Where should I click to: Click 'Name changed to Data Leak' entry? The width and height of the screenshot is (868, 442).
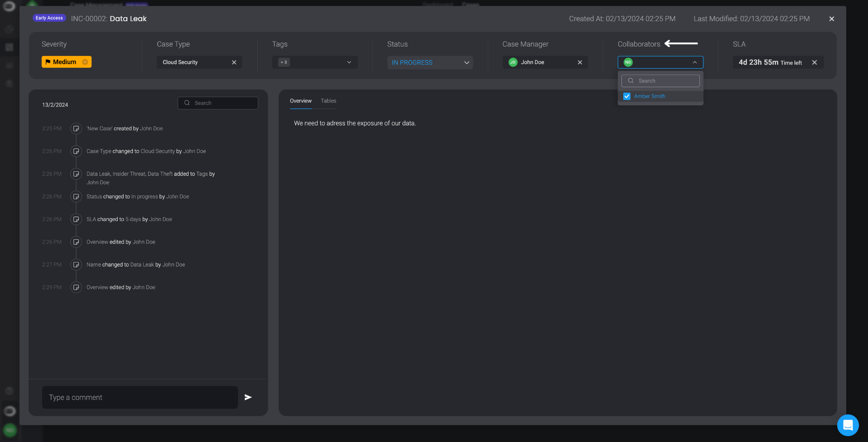coord(136,265)
